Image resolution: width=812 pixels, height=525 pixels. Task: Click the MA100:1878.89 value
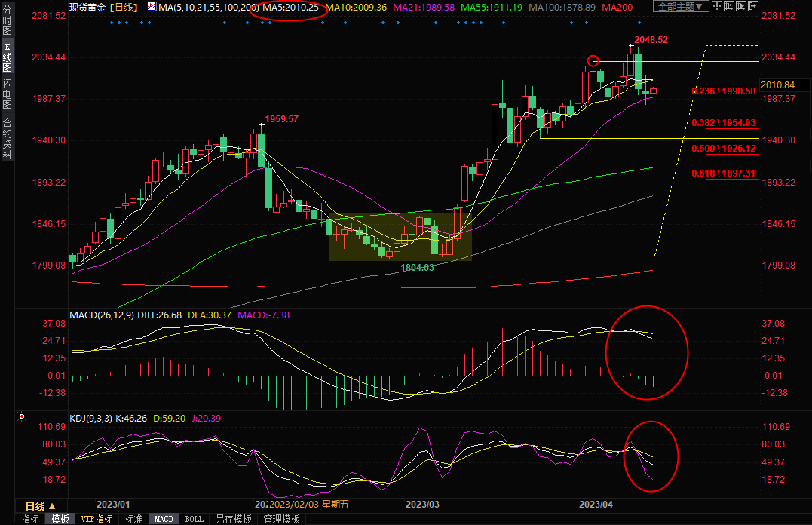point(562,8)
